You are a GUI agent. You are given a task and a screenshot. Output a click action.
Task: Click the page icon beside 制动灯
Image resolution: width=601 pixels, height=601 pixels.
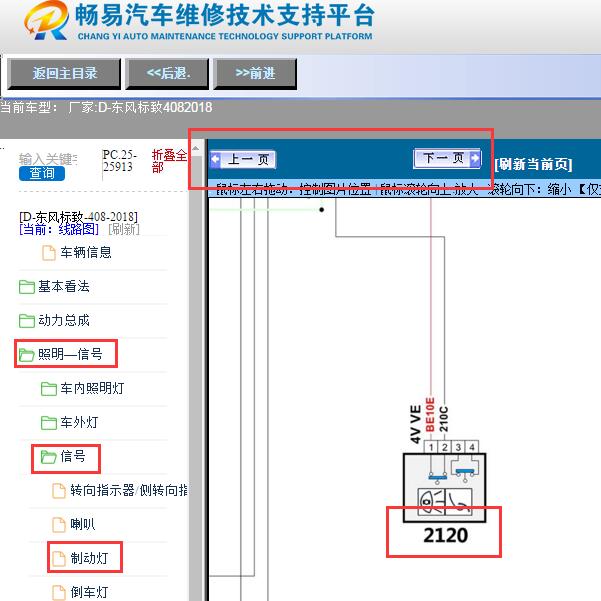pyautogui.click(x=59, y=558)
